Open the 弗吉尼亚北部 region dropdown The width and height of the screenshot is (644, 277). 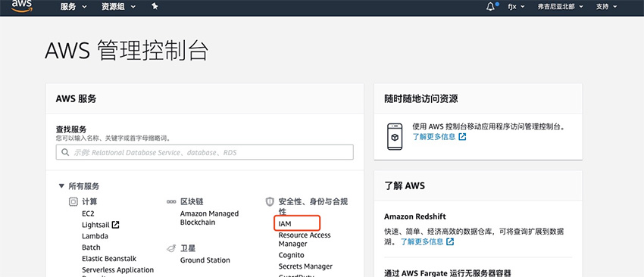561,7
